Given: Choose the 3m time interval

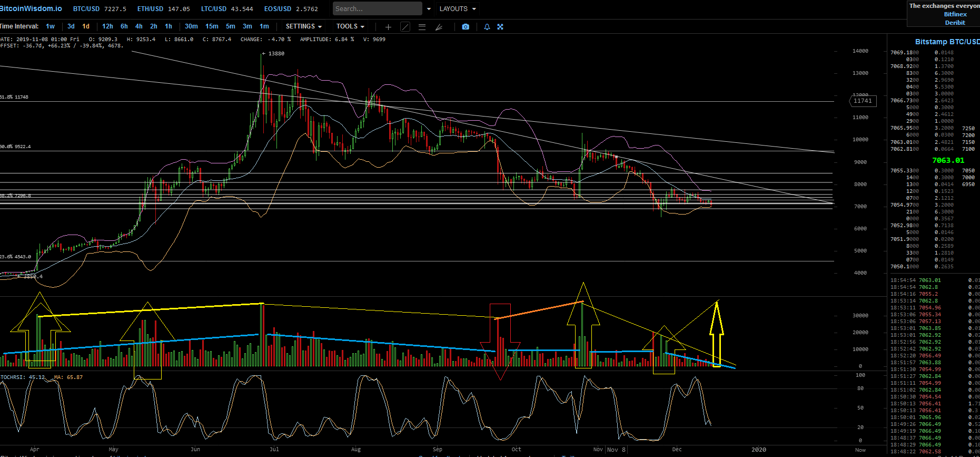Looking at the screenshot, I should pyautogui.click(x=248, y=26).
